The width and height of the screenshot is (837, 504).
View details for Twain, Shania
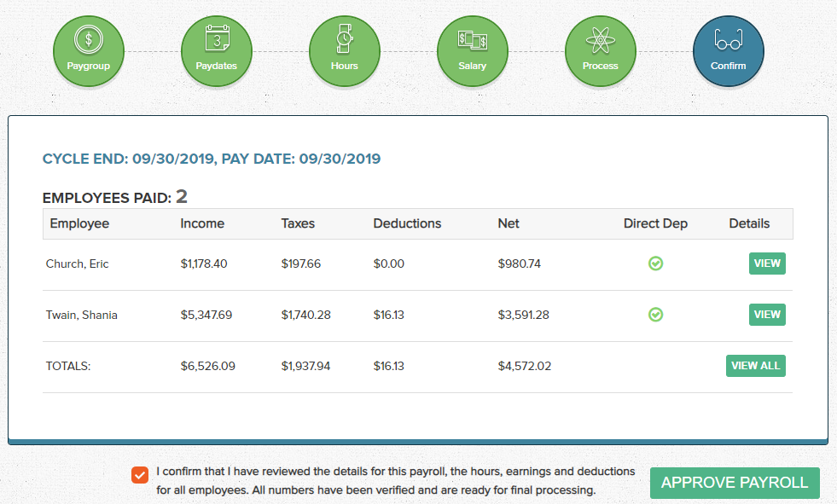point(767,315)
